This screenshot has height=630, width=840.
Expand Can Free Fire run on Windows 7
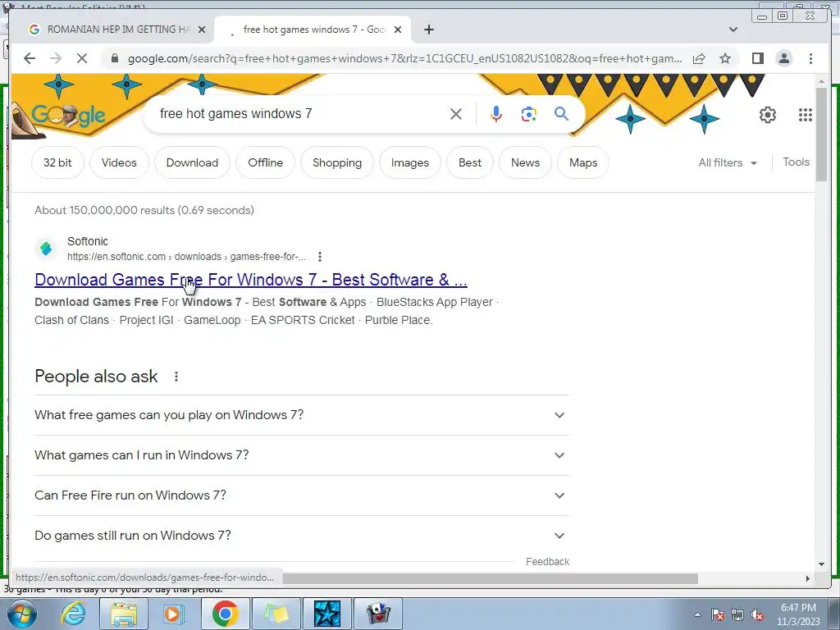[301, 495]
